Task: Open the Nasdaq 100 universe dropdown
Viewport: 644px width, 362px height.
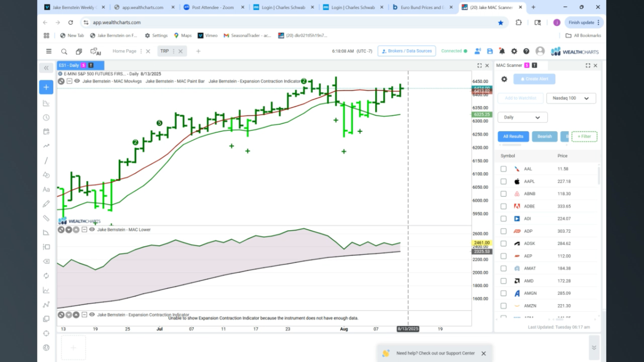Action: click(x=571, y=98)
